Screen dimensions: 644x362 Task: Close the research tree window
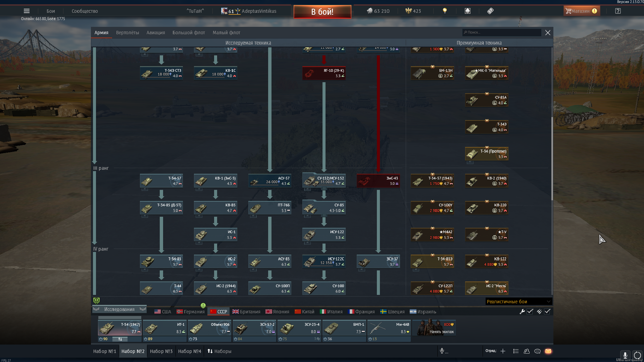click(x=548, y=33)
